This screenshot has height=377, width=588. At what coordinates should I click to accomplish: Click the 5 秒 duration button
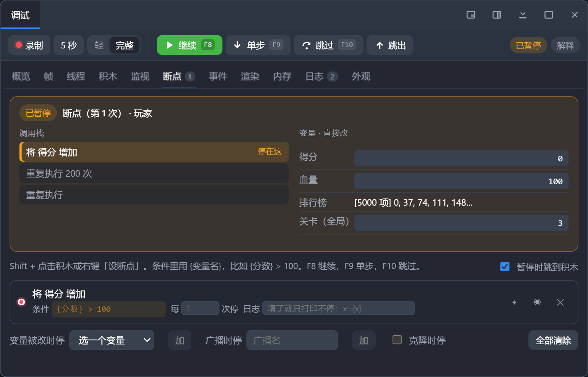69,45
